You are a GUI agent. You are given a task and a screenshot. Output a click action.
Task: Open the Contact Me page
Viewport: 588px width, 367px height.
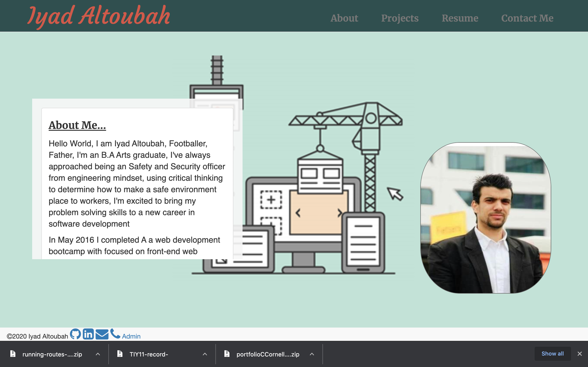tap(528, 18)
